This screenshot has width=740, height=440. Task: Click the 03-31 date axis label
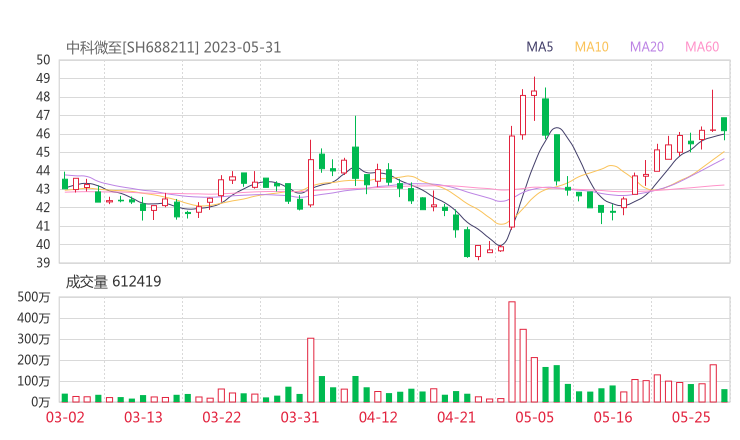[x=300, y=417]
